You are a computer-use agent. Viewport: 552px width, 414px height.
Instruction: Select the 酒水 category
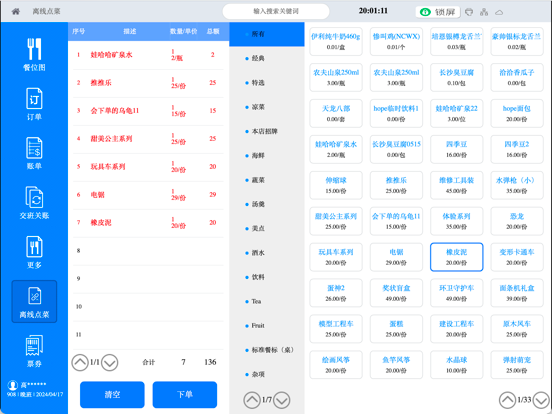click(x=267, y=253)
